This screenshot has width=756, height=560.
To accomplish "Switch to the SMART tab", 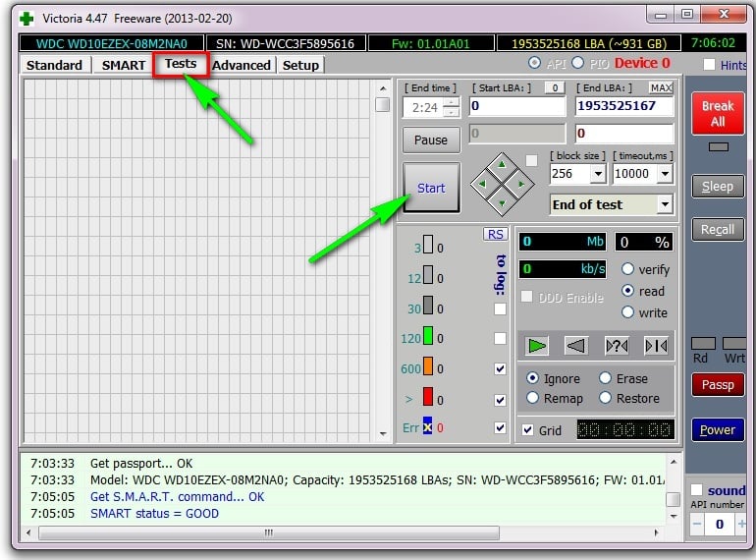I will (123, 65).
